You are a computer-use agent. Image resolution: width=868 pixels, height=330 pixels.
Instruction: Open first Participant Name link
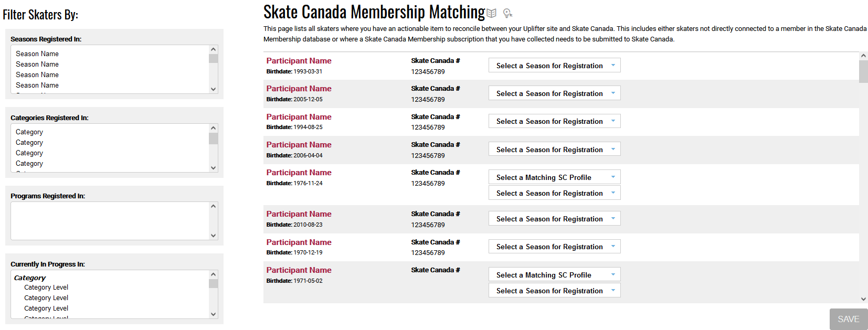click(x=299, y=60)
